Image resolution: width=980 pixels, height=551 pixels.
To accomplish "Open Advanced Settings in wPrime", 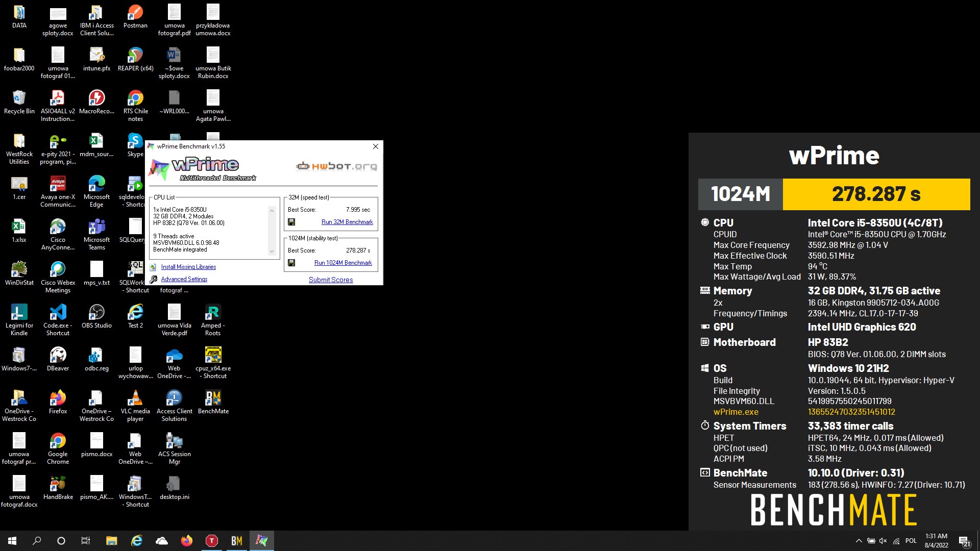I will (184, 279).
